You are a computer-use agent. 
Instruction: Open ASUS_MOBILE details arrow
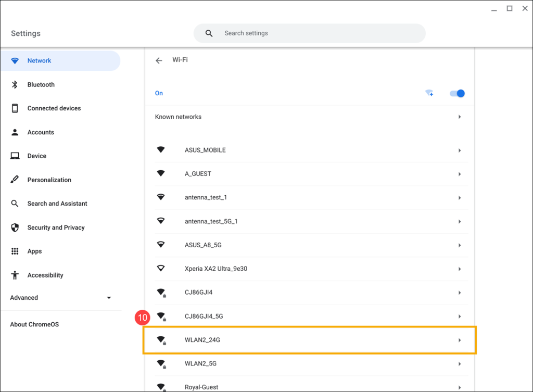pos(460,150)
